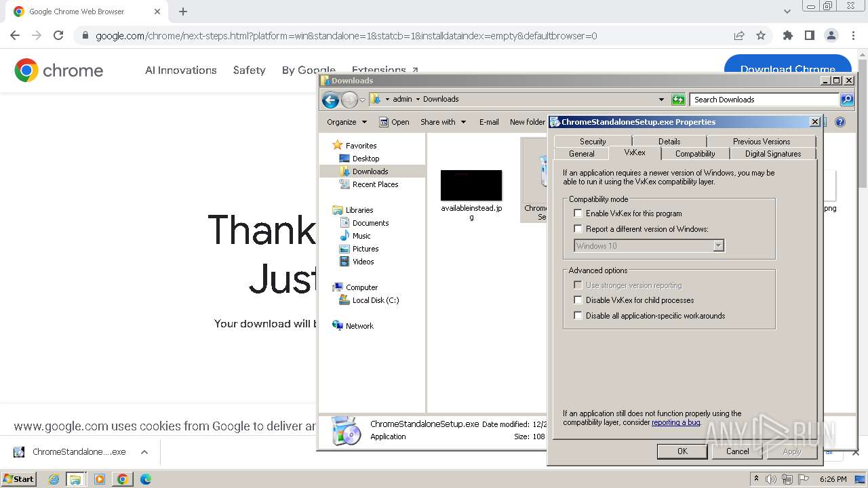Click the search magnifier in Downloads window
This screenshot has height=488, width=868.
(847, 100)
